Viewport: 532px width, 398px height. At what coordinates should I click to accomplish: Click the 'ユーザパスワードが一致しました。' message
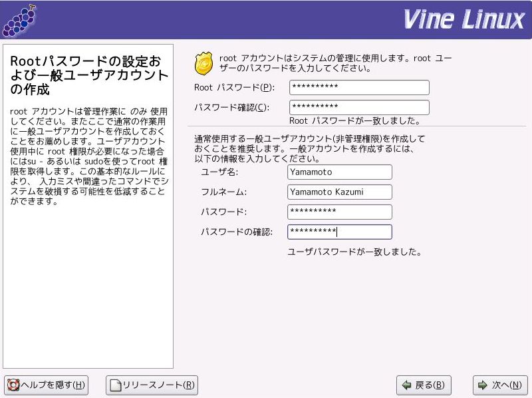pyautogui.click(x=354, y=252)
